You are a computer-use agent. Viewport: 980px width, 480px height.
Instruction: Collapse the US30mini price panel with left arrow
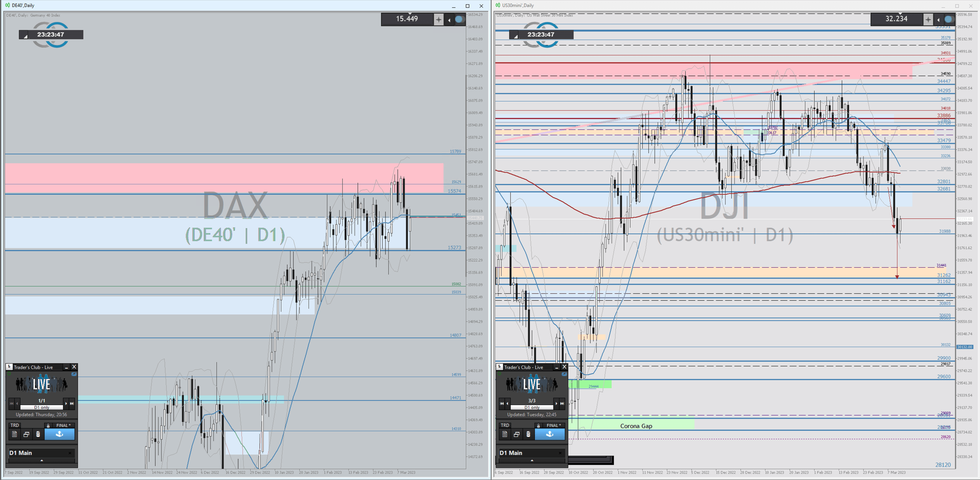939,20
